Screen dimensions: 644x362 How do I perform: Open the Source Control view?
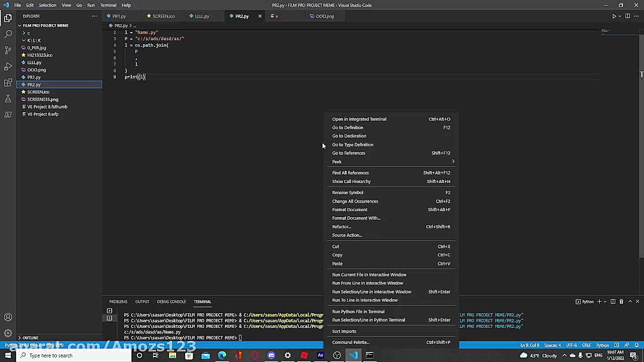pyautogui.click(x=8, y=50)
